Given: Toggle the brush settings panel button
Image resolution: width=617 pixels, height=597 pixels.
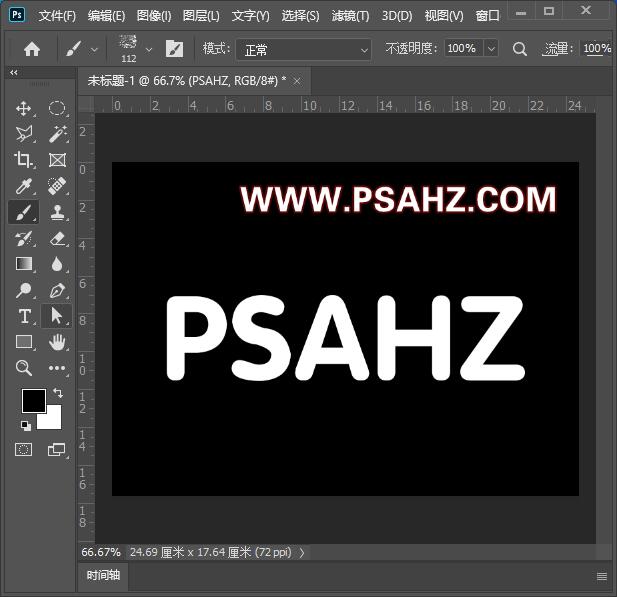Looking at the screenshot, I should point(174,49).
